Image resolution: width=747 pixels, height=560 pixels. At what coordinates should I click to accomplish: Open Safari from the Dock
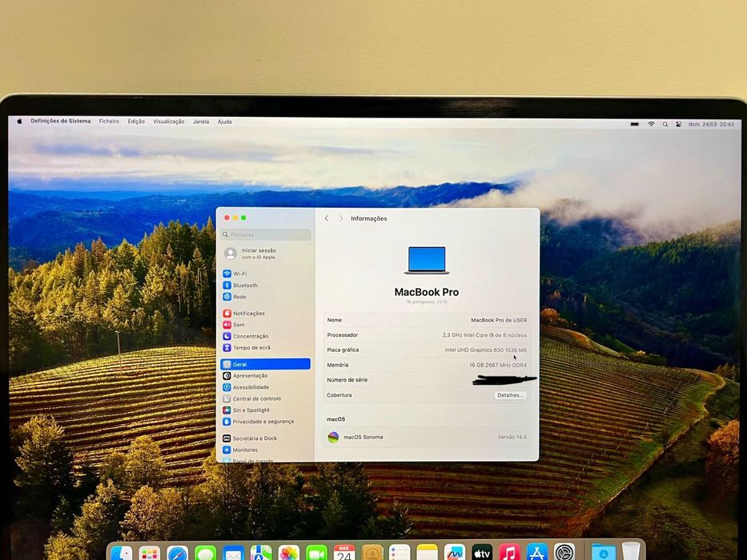177,554
